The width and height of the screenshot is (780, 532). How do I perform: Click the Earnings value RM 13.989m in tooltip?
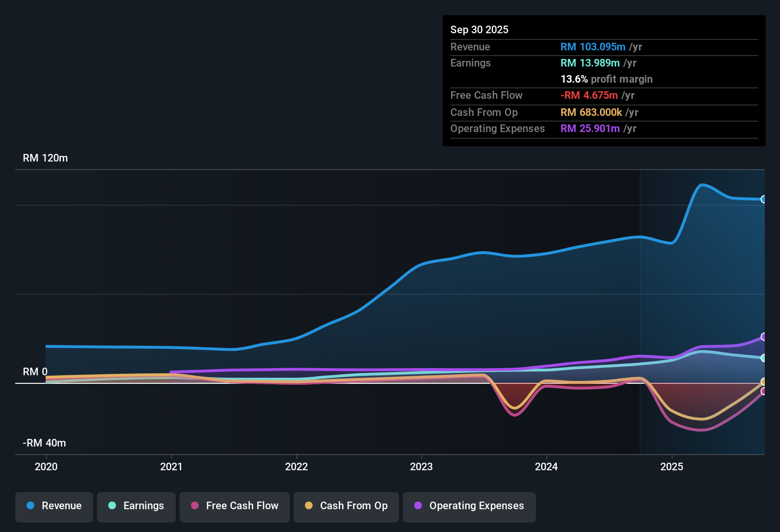click(x=590, y=63)
